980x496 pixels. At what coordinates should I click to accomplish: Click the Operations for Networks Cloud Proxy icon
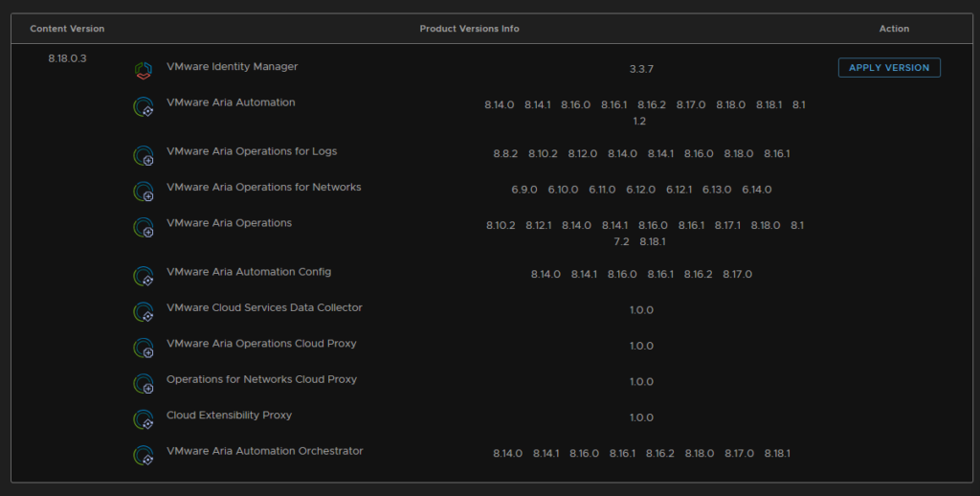pyautogui.click(x=144, y=383)
